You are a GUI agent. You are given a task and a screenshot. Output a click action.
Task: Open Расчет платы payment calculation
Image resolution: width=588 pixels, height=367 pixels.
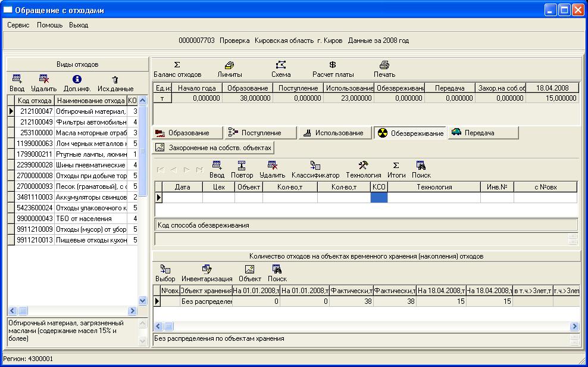click(x=333, y=69)
